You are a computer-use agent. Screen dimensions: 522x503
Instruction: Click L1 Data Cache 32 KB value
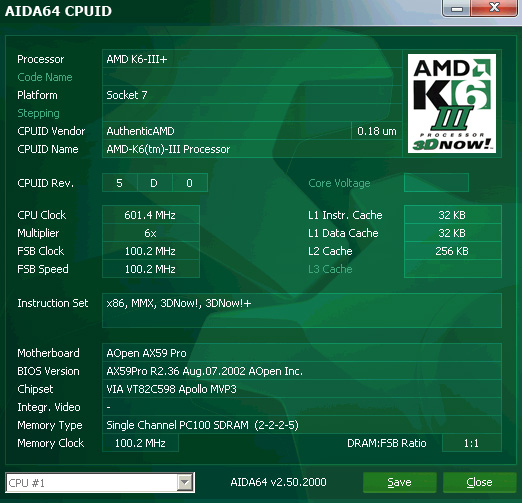(x=453, y=233)
